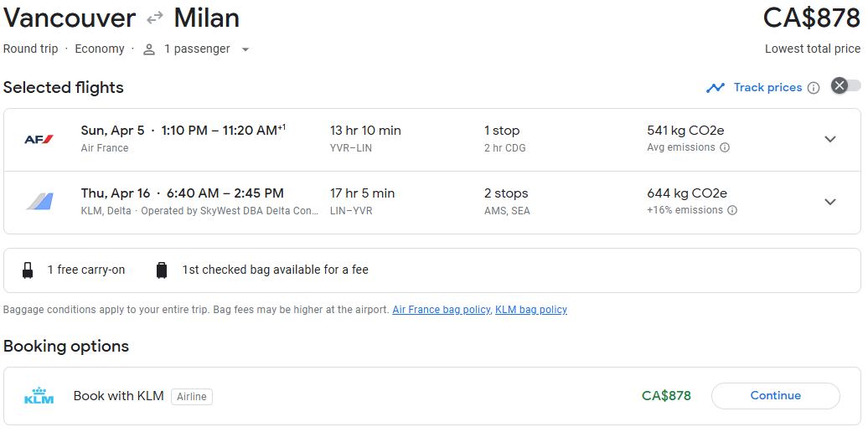
Task: Click the carry-on luggage icon
Action: (x=28, y=270)
